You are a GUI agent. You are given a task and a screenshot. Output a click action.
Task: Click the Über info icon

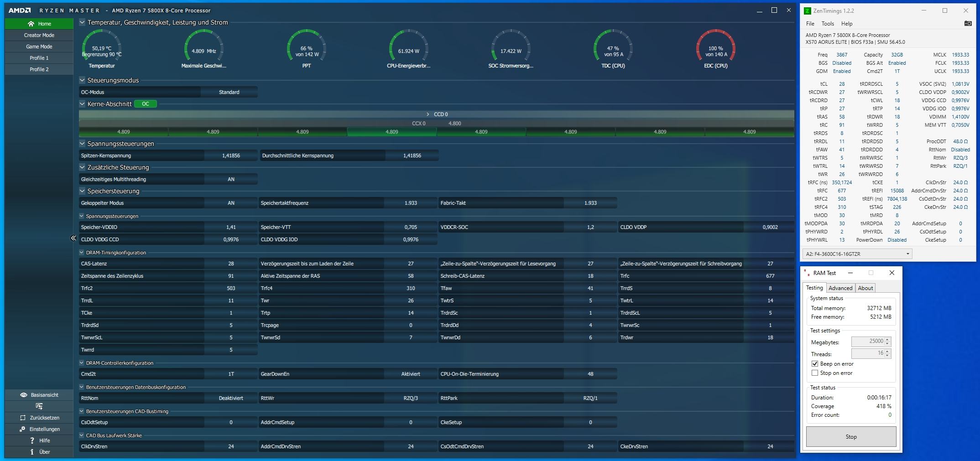click(x=32, y=452)
